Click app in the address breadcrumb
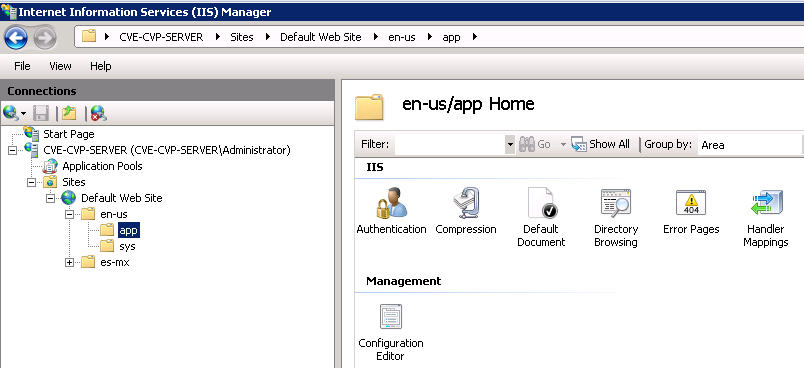804x368 pixels. [x=451, y=37]
